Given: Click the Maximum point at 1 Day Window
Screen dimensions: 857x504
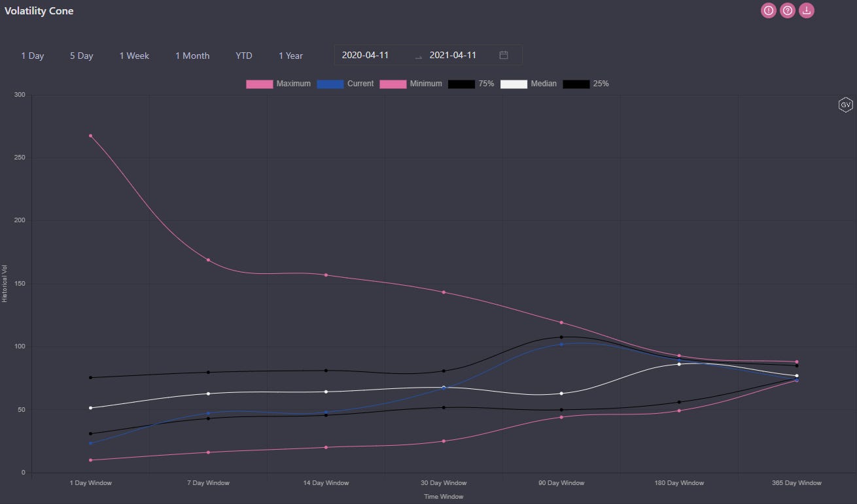Looking at the screenshot, I should pos(90,135).
